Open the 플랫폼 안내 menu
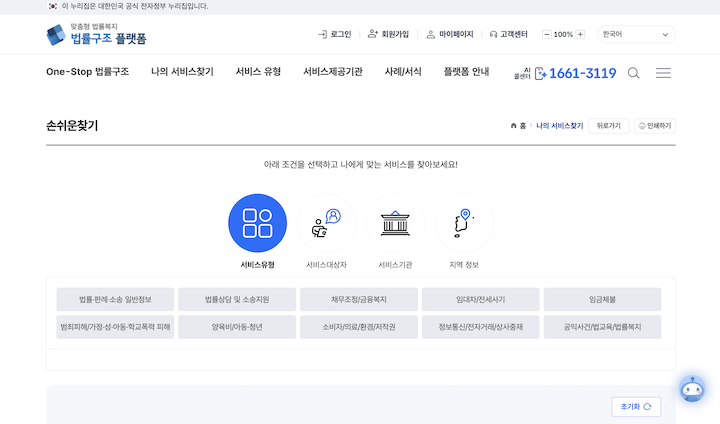 (467, 72)
